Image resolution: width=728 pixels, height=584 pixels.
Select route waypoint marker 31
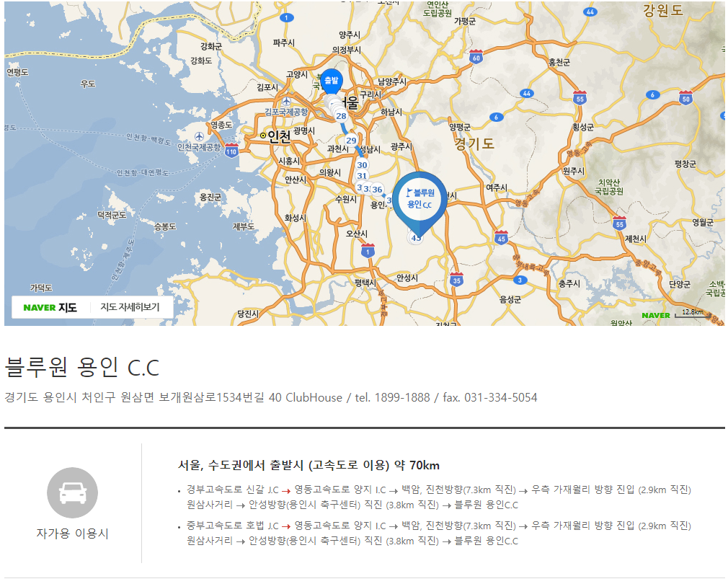pos(362,175)
